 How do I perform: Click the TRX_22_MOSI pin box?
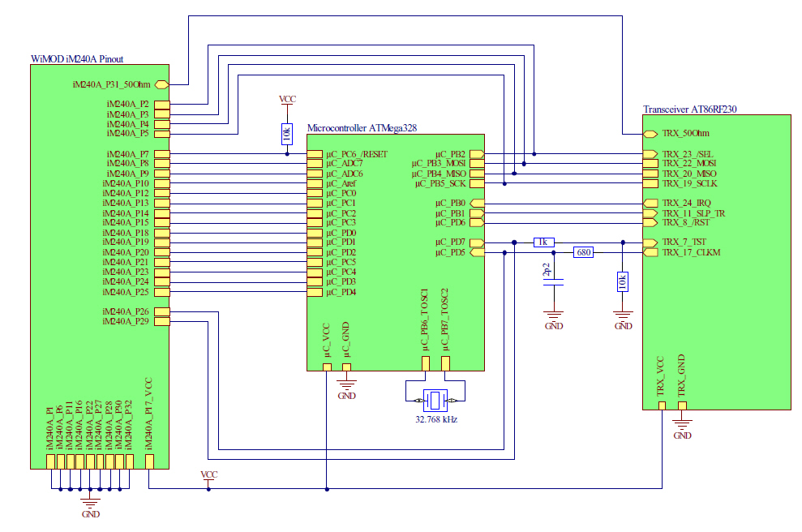pyautogui.click(x=650, y=164)
